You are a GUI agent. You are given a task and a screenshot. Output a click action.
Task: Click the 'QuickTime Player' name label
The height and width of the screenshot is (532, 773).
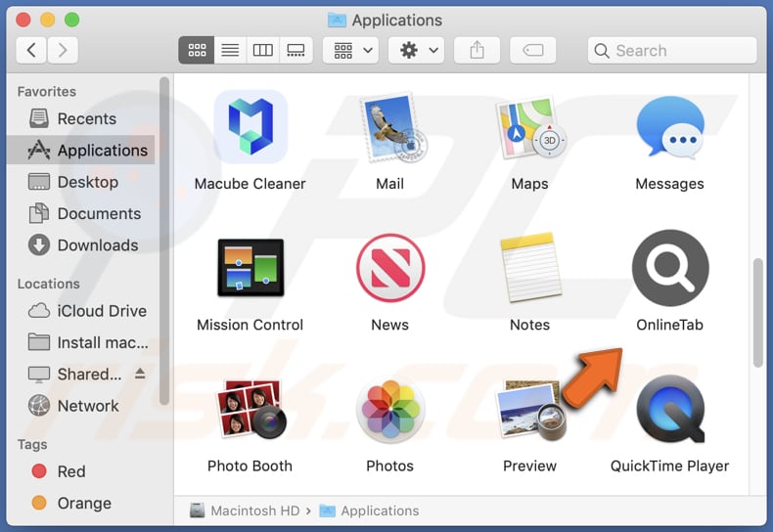(669, 466)
